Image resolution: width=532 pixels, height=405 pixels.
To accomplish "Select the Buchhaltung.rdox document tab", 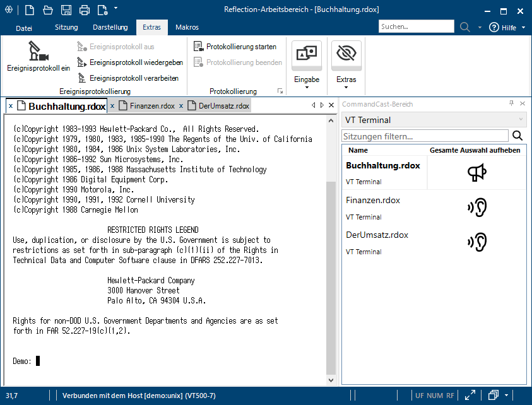I will [x=62, y=106].
